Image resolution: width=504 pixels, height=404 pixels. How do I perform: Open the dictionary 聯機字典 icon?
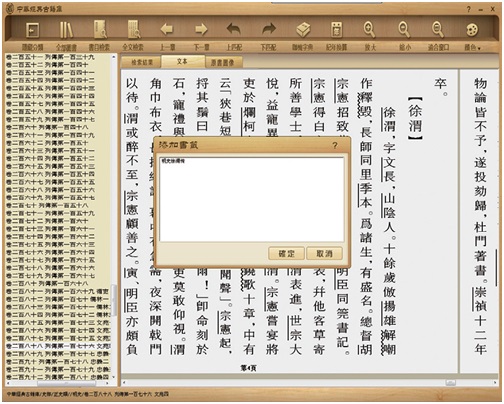tap(303, 30)
